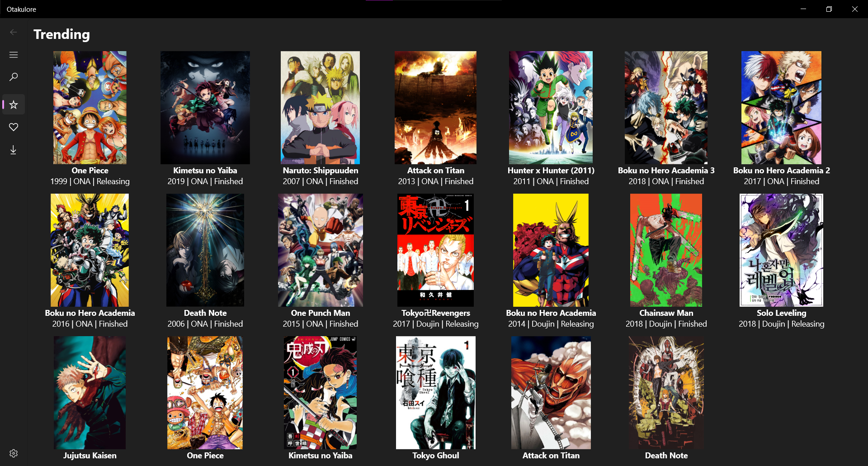This screenshot has width=868, height=466.
Task: Click the 'Naruto: Shippuuden' title text
Action: coord(321,171)
